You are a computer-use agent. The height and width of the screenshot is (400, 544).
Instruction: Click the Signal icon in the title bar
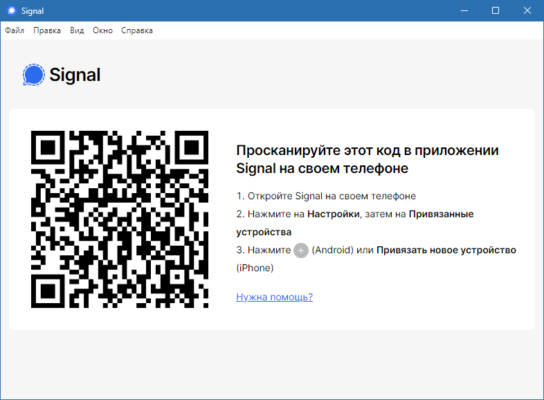[11, 11]
